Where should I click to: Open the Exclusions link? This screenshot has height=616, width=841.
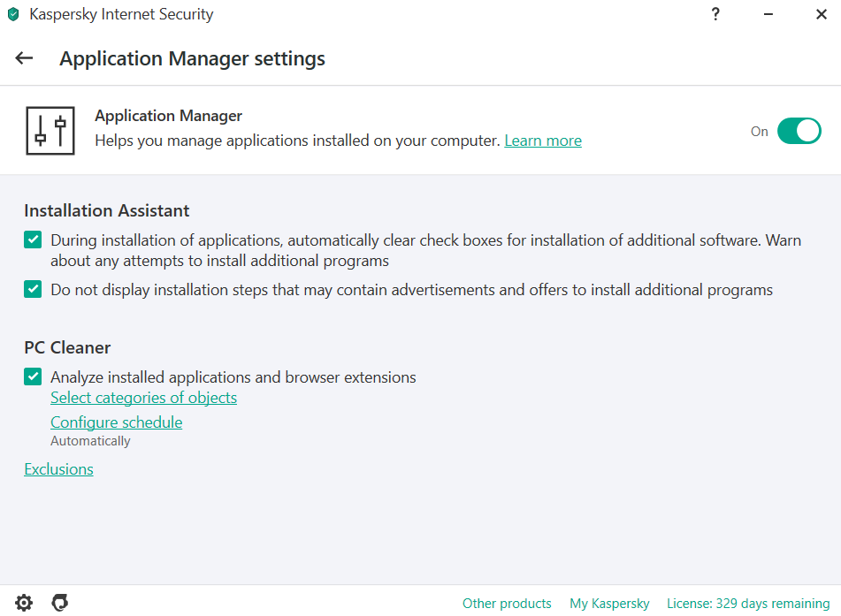click(x=58, y=469)
